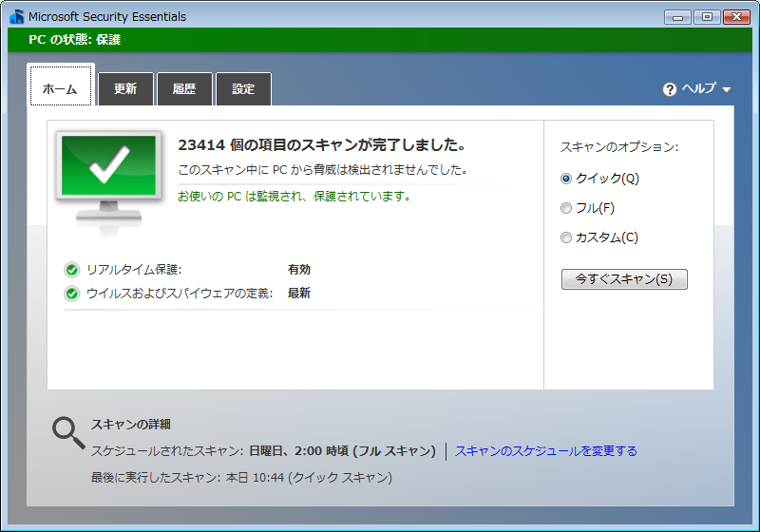Click the green check icon beside リアルタイム保護
The height and width of the screenshot is (532, 760).
pos(72,270)
